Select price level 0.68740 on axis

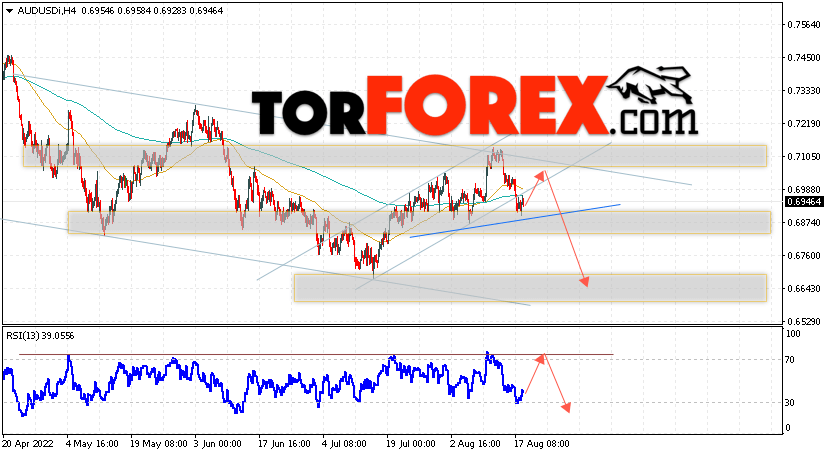point(805,223)
